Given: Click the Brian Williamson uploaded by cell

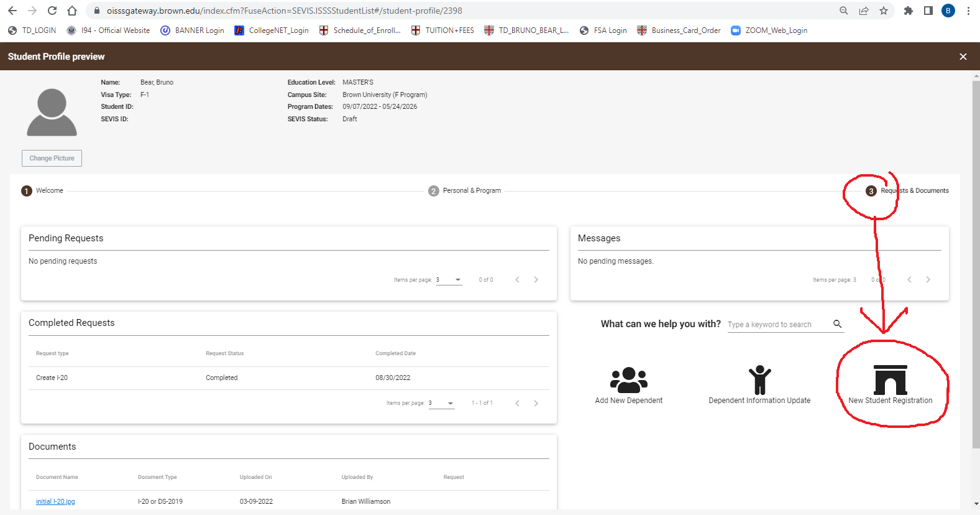Looking at the screenshot, I should click(366, 501).
